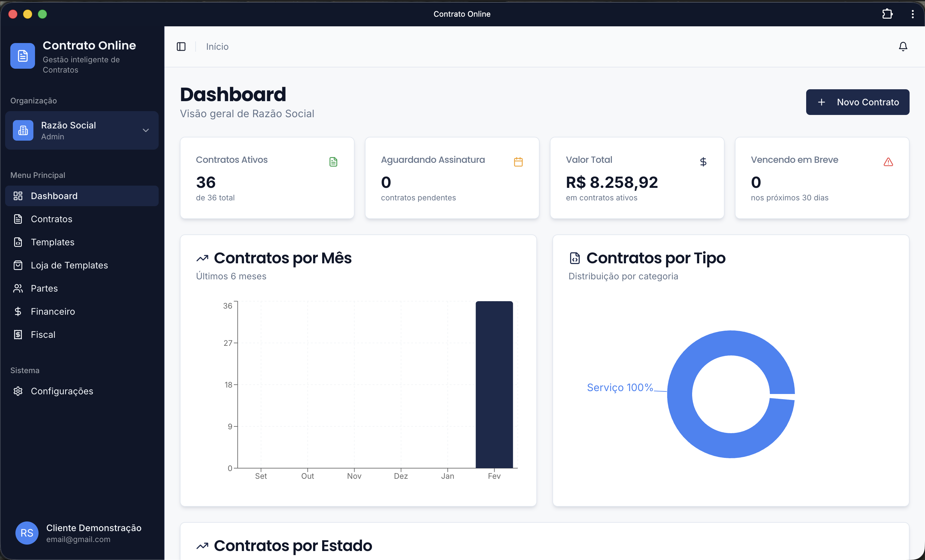
Task: Click the Set label on chart axis
Action: coord(261,476)
